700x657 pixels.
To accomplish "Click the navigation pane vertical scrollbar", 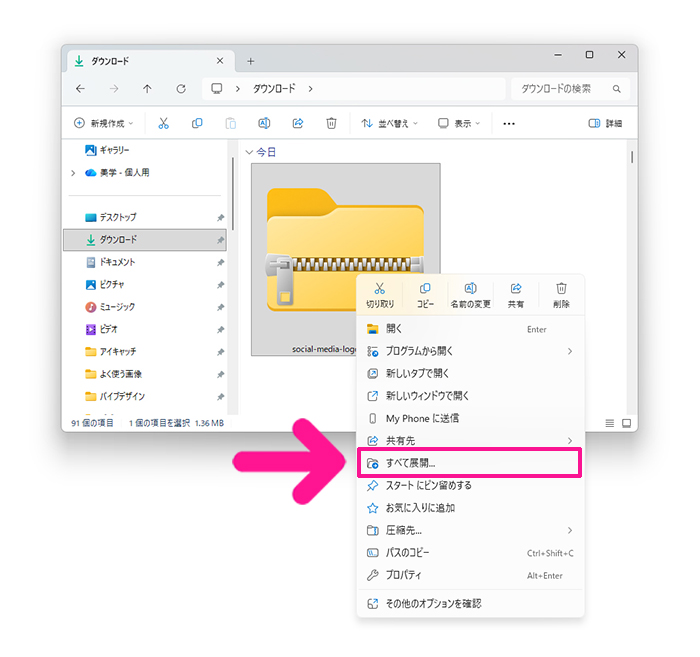I will pyautogui.click(x=233, y=193).
